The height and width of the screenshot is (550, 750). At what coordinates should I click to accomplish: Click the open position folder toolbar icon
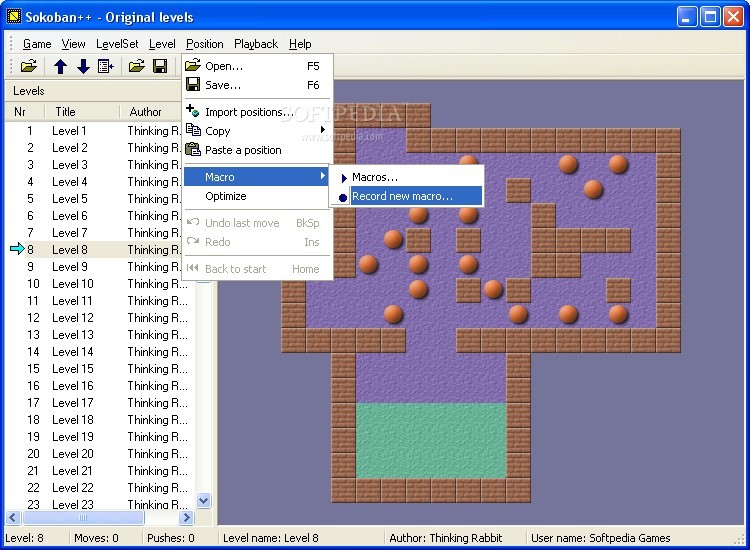click(x=137, y=66)
